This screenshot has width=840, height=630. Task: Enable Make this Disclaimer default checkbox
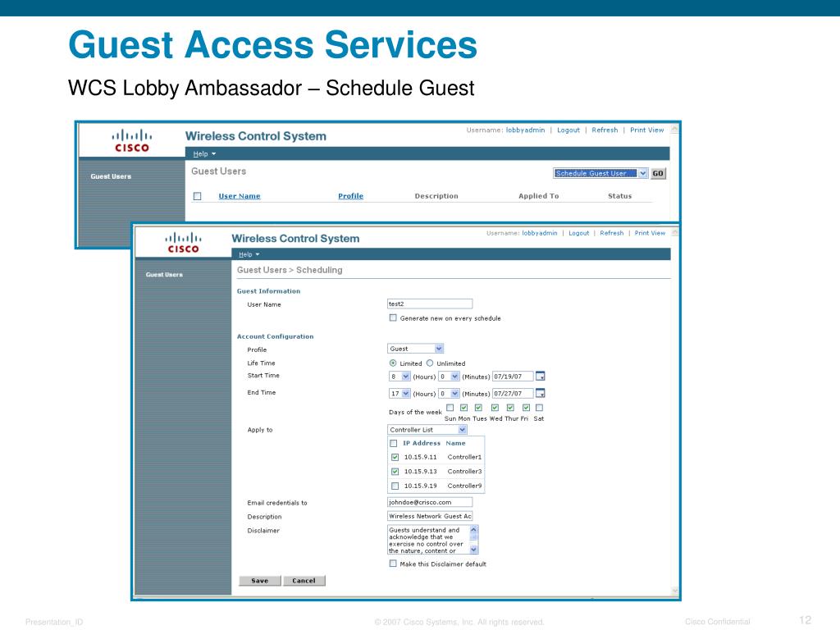pyautogui.click(x=393, y=564)
